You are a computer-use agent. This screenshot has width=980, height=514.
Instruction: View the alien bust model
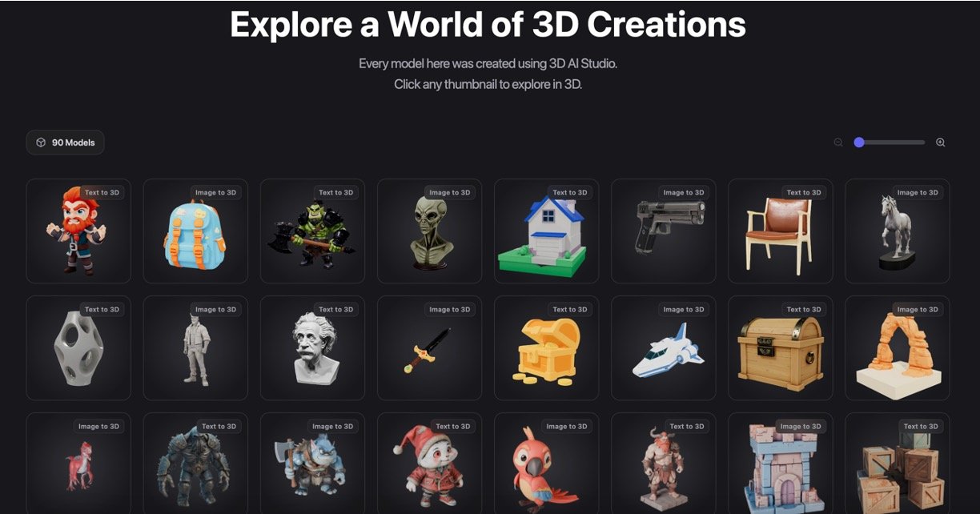(x=429, y=231)
